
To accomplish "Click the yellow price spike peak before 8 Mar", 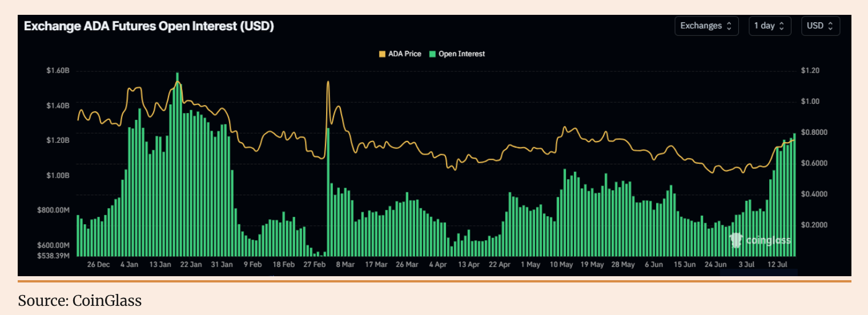I will click(x=328, y=82).
